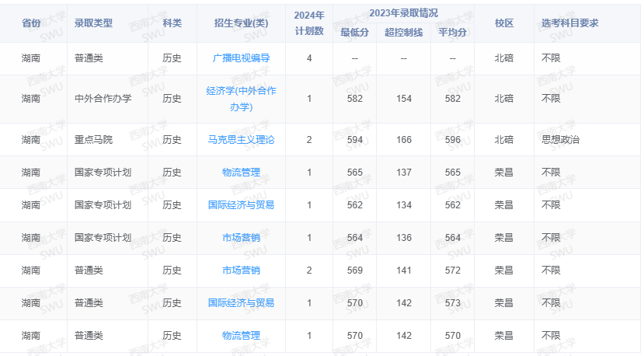The width and height of the screenshot is (644, 356).
Task: Select plan count 2 in the 马克思主义理论 row
Action: point(309,140)
